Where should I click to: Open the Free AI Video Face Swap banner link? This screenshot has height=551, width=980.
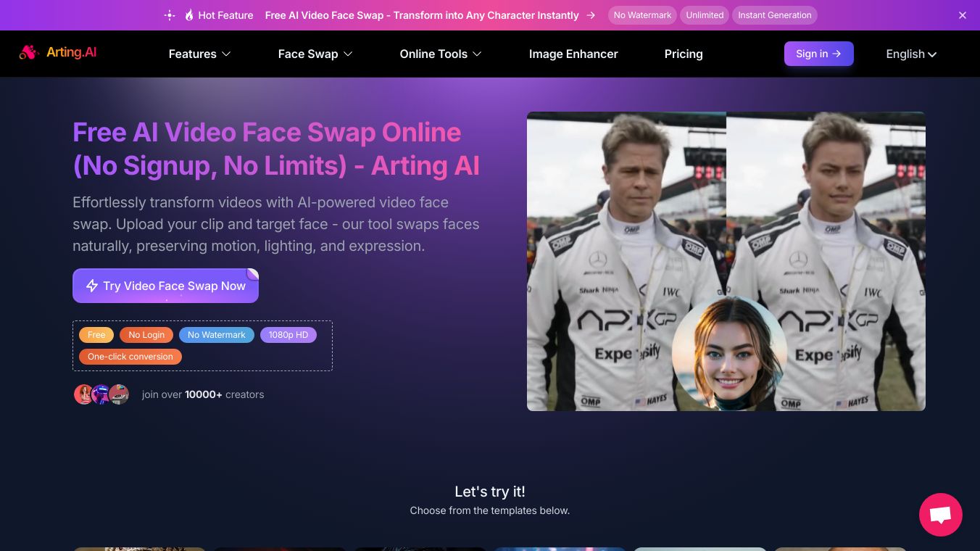point(422,15)
